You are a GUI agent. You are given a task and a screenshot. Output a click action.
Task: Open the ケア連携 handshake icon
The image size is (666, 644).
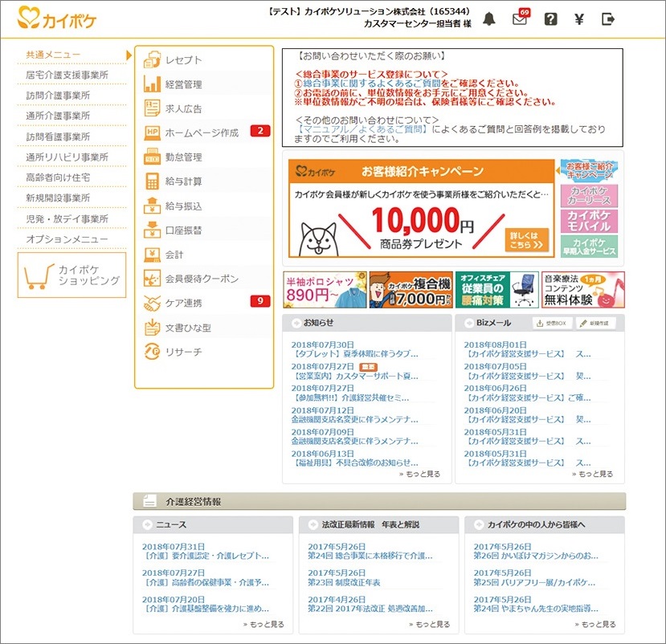pyautogui.click(x=152, y=303)
